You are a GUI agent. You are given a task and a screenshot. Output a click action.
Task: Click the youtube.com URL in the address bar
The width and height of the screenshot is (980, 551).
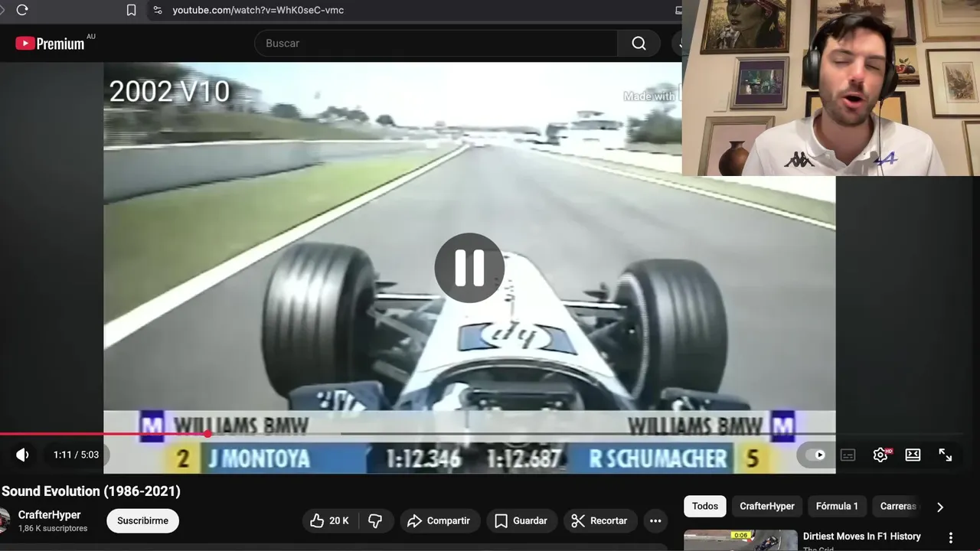tap(258, 10)
